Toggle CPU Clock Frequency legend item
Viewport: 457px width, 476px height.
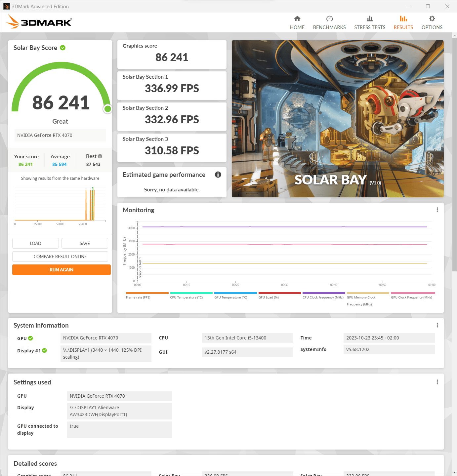(324, 296)
